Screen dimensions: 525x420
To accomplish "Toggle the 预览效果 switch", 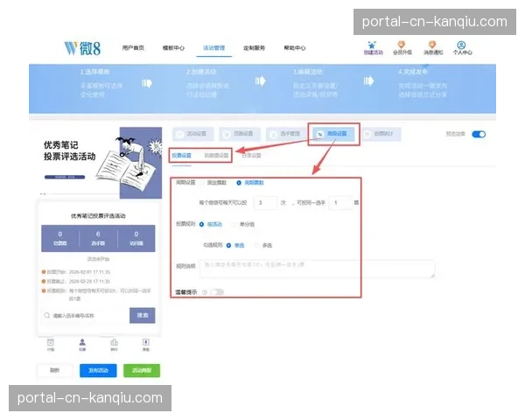I will [479, 134].
